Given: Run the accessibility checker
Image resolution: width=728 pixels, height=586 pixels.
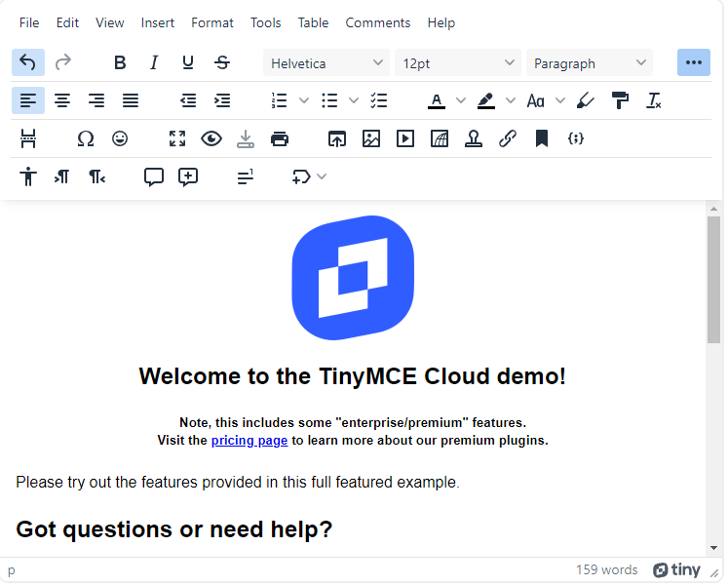Looking at the screenshot, I should click(x=28, y=176).
